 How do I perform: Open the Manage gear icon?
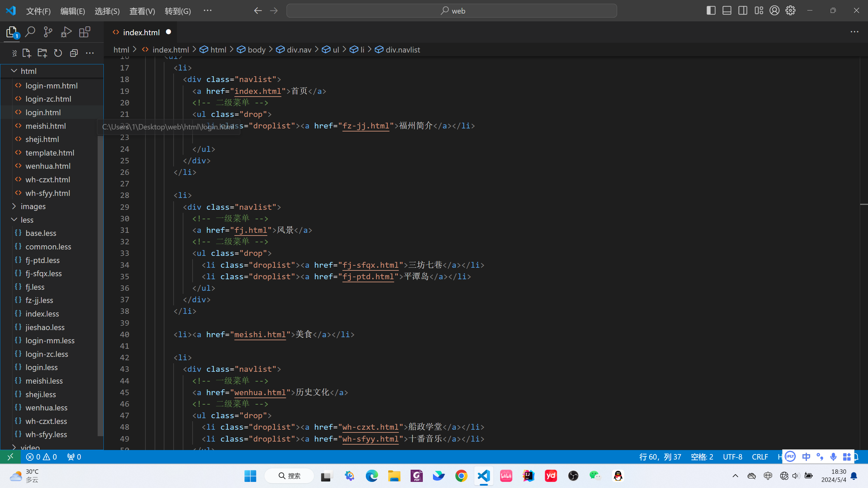[x=790, y=11]
